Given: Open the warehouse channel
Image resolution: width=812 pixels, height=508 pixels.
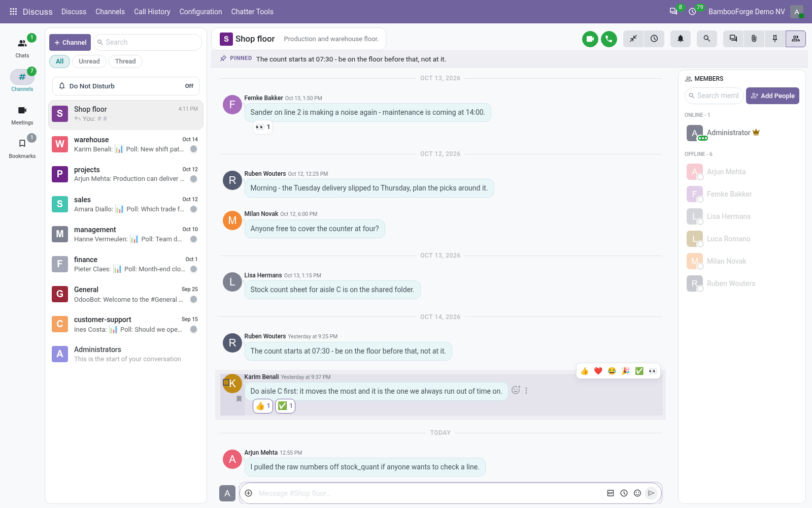Looking at the screenshot, I should click(126, 145).
